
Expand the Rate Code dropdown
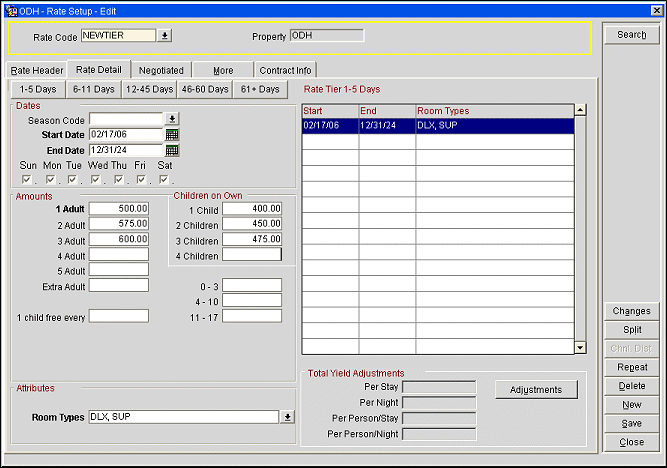point(165,36)
